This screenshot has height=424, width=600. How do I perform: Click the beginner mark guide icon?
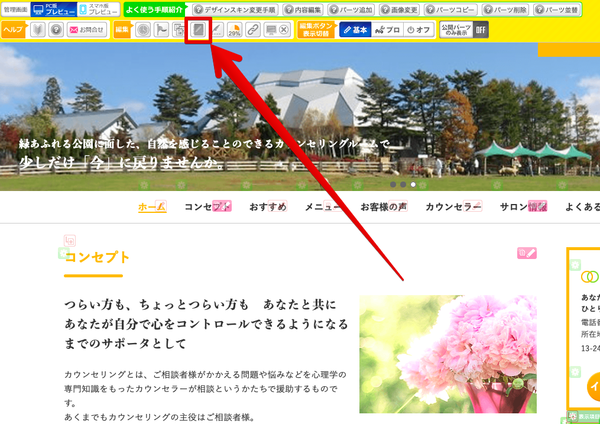click(38, 30)
